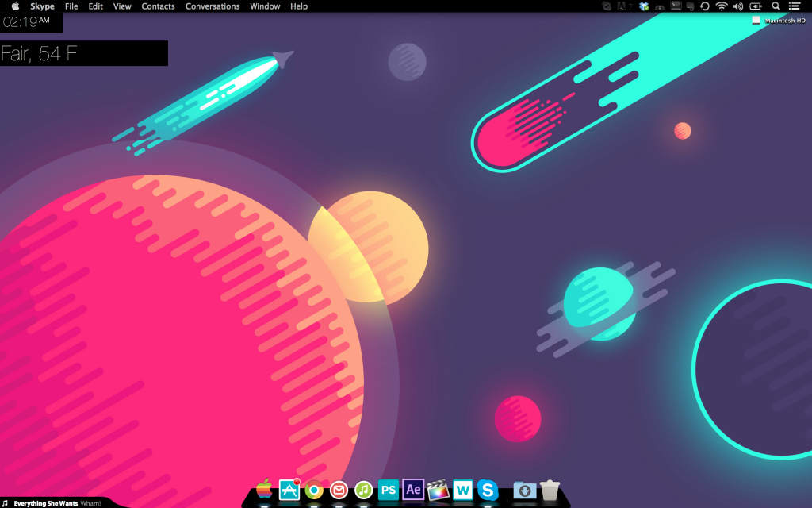The width and height of the screenshot is (812, 508).
Task: Click the music note now-playing icon
Action: click(x=6, y=502)
